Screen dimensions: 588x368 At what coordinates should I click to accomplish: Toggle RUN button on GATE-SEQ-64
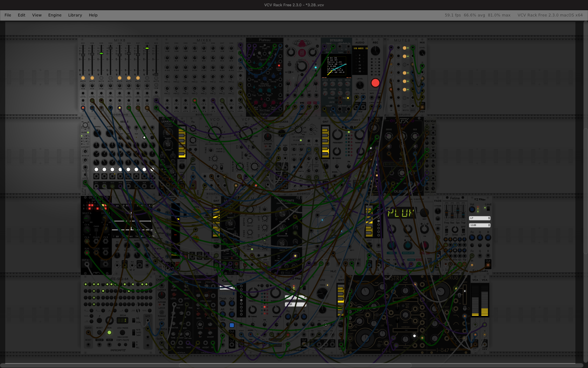(x=109, y=332)
